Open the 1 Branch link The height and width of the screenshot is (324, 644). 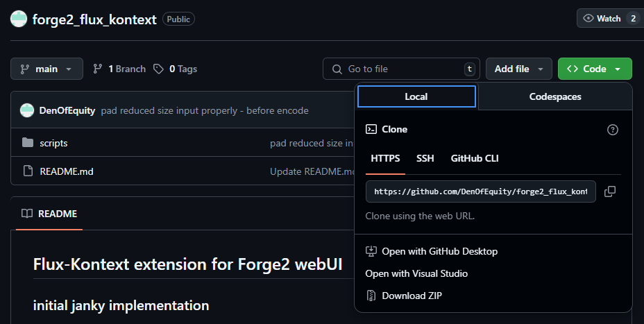[119, 69]
